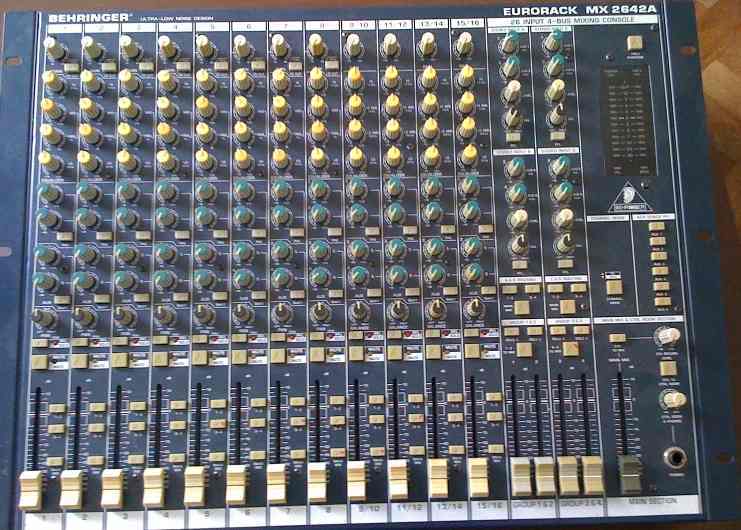Viewport: 741px width, 530px height.
Task: Push small button beside channel 4 trim knob
Action: (x=183, y=67)
